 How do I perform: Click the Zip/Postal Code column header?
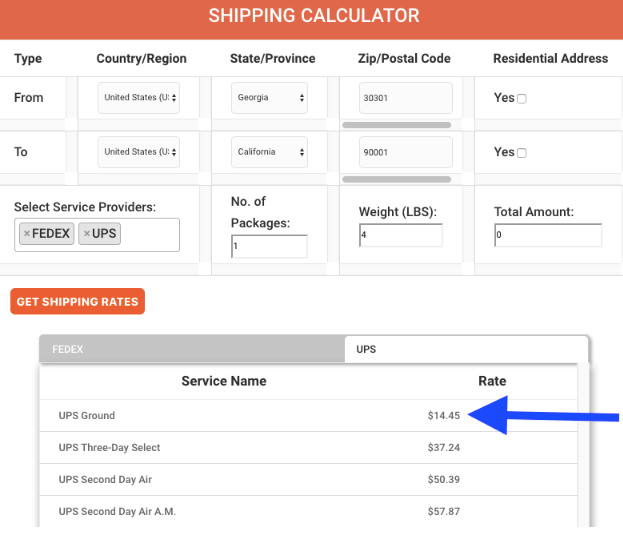coord(404,58)
